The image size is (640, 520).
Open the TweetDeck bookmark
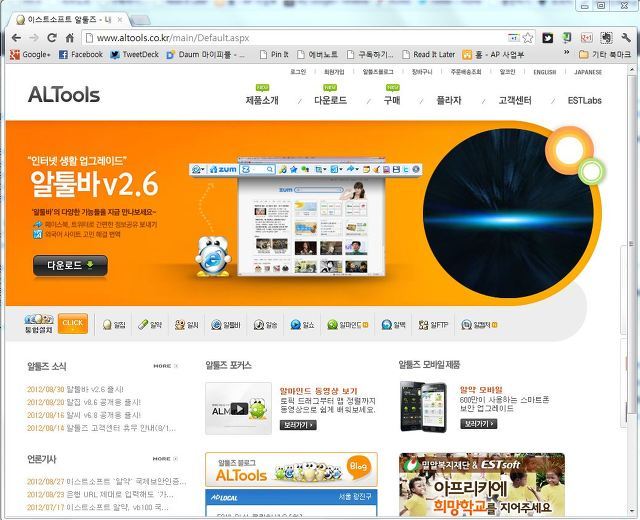point(134,54)
